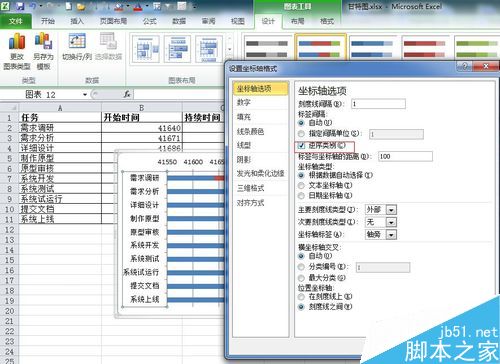
Task: Select 自动(U) label interval radio
Action: tap(301, 123)
